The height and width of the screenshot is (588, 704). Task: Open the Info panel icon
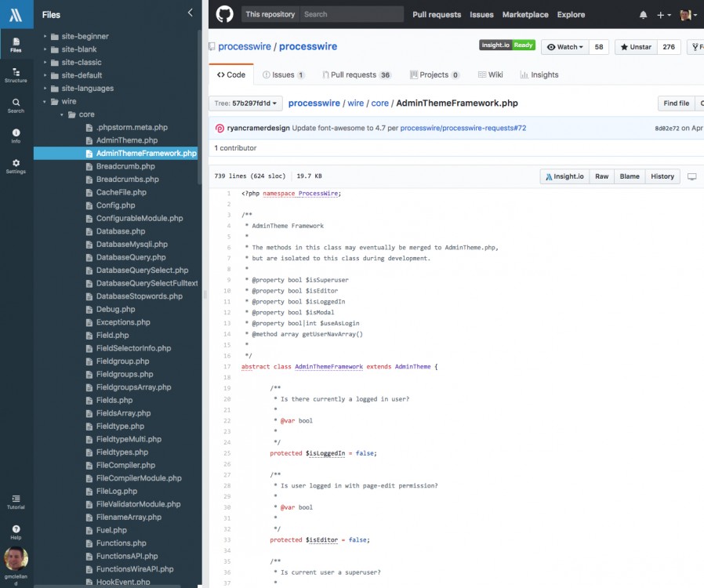pos(16,136)
